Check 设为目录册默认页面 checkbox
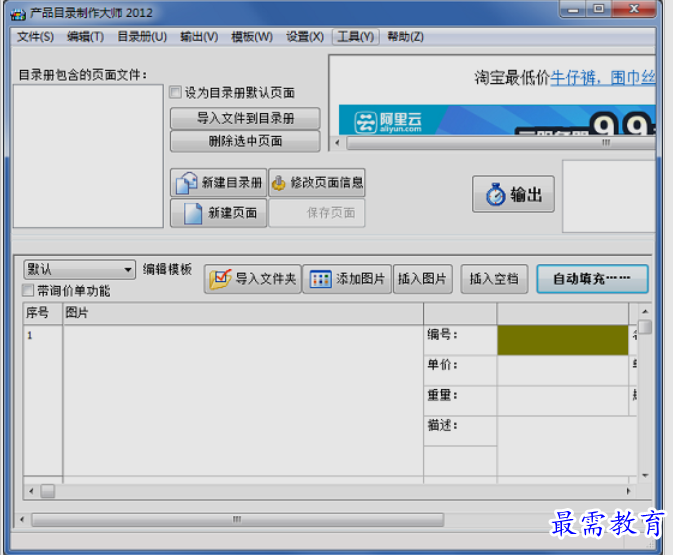The height and width of the screenshot is (555, 673). click(175, 92)
